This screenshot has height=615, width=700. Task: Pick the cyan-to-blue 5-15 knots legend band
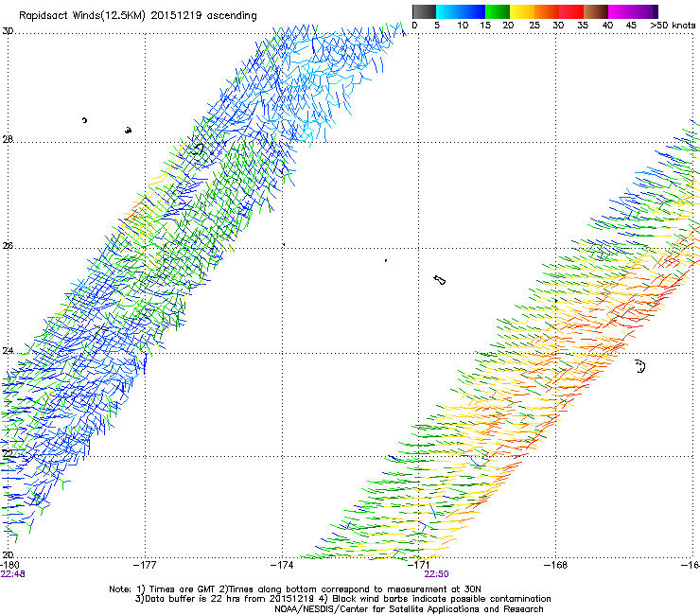(461, 11)
